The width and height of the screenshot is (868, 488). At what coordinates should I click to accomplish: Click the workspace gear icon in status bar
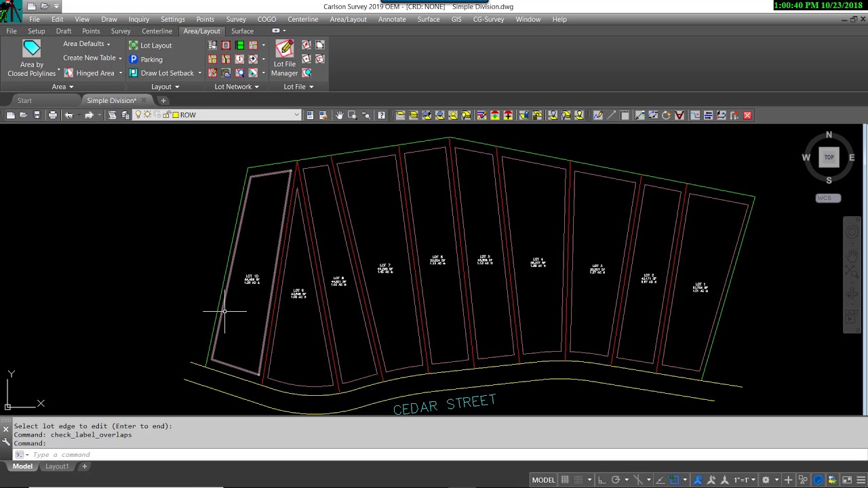tap(766, 480)
